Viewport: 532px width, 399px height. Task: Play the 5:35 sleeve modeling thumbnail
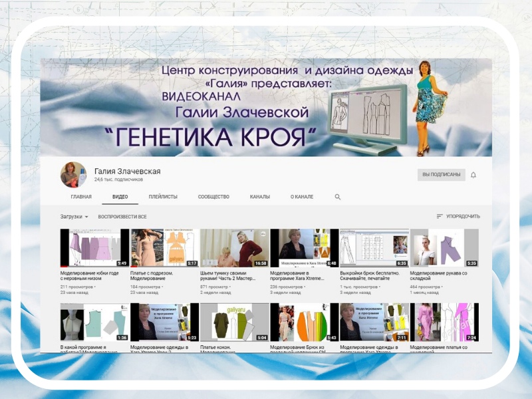[444, 247]
